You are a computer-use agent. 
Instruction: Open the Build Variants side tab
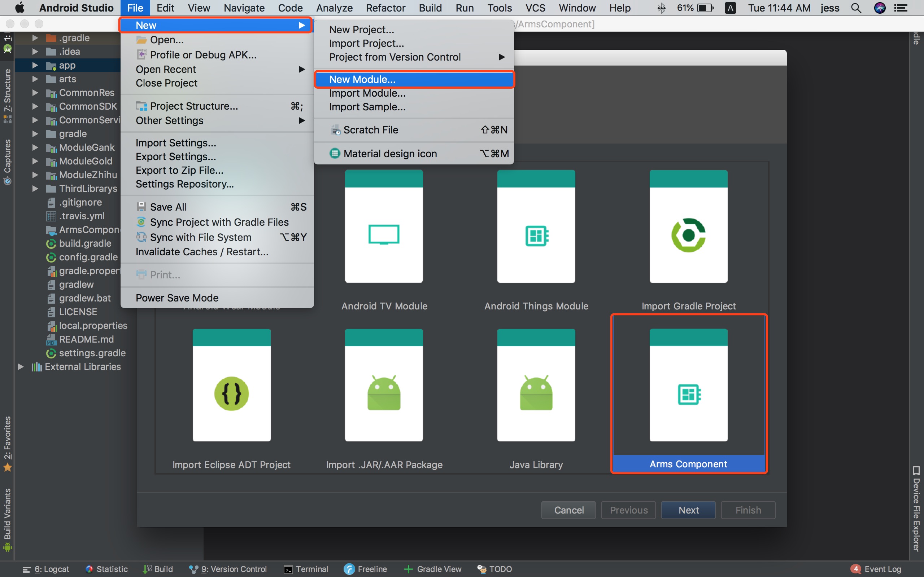click(x=7, y=519)
